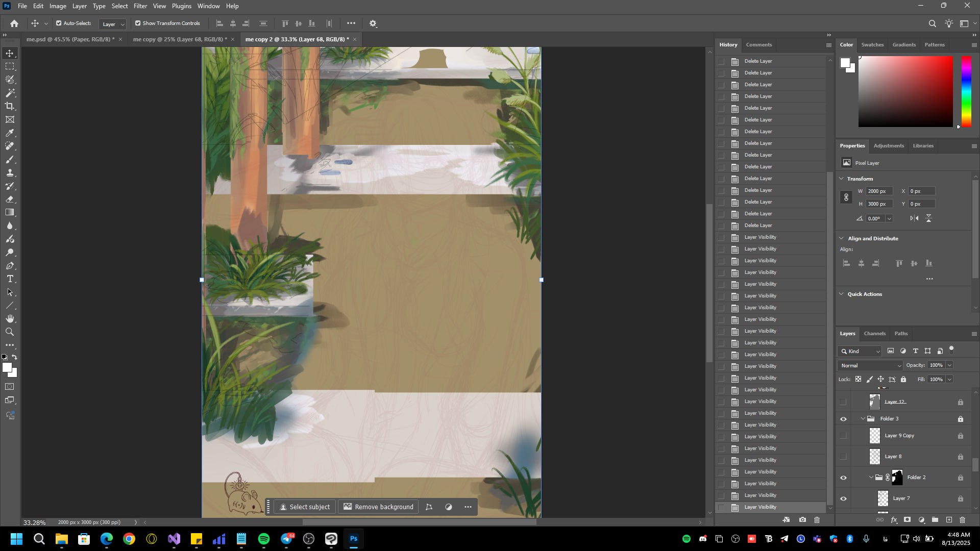The image size is (980, 551).
Task: Toggle the Auto-Select checkbox
Action: pyautogui.click(x=59, y=23)
